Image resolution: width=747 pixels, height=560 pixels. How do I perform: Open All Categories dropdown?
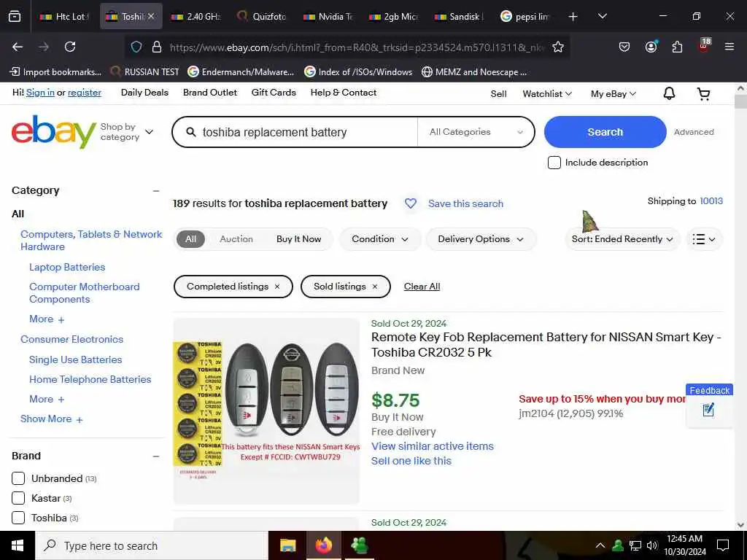pos(476,132)
